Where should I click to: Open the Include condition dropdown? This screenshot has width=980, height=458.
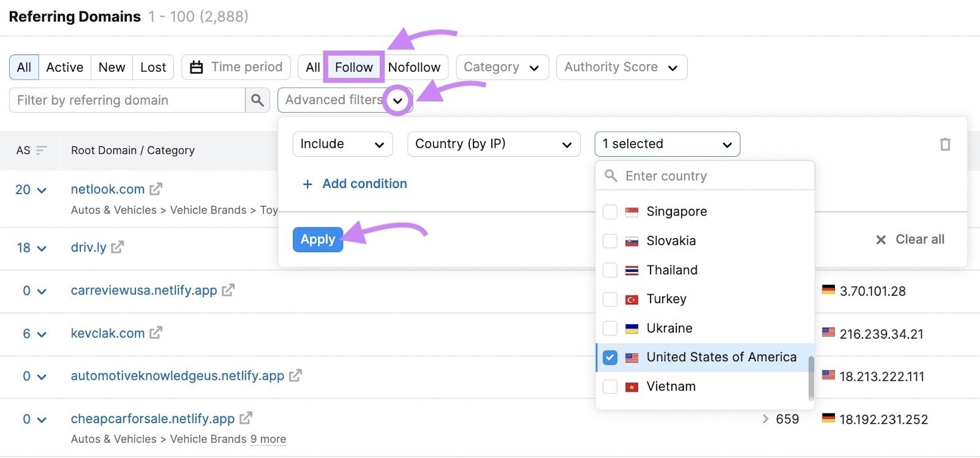pos(342,144)
